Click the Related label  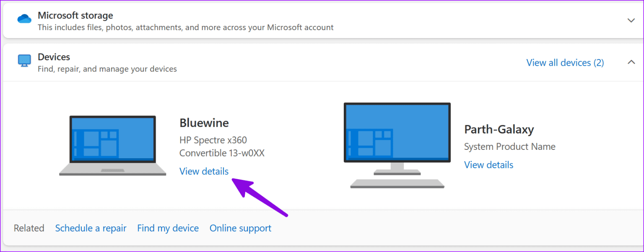point(29,228)
